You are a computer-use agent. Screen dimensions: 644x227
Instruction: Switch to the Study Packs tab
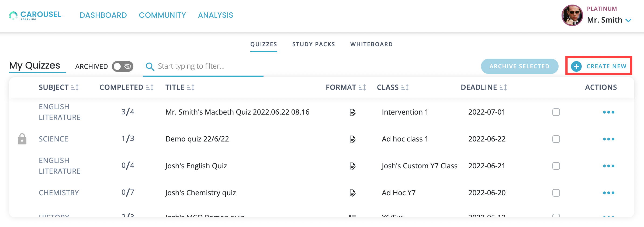pyautogui.click(x=313, y=44)
